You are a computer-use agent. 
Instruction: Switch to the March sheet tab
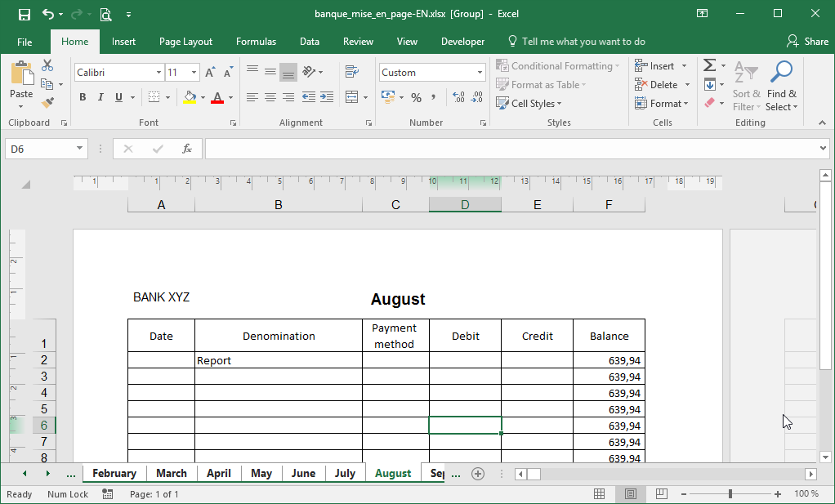pyautogui.click(x=172, y=473)
